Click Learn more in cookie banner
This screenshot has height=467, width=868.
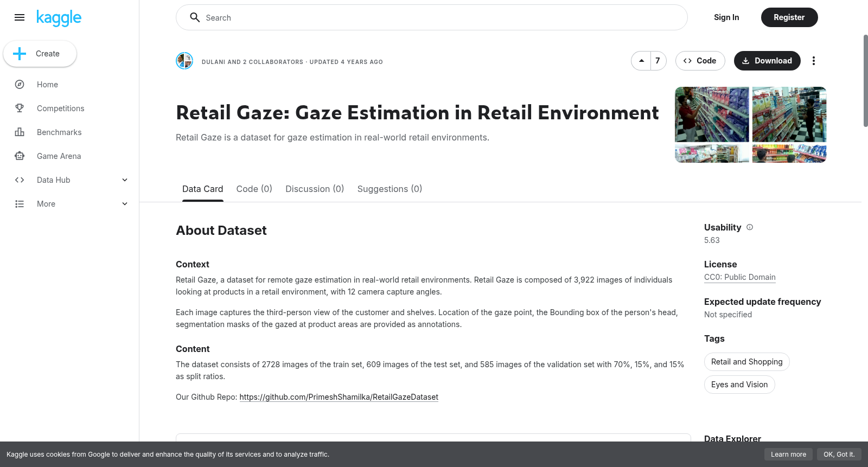(788, 455)
